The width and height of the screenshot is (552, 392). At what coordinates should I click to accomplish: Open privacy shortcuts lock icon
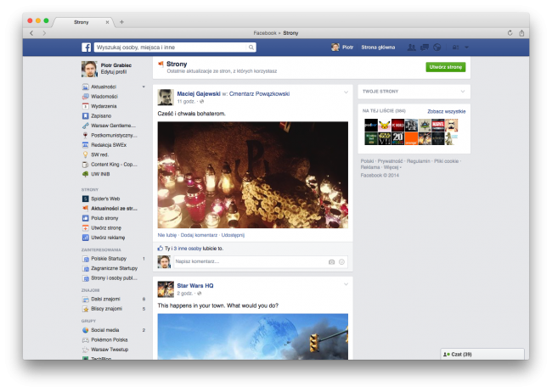tap(455, 48)
